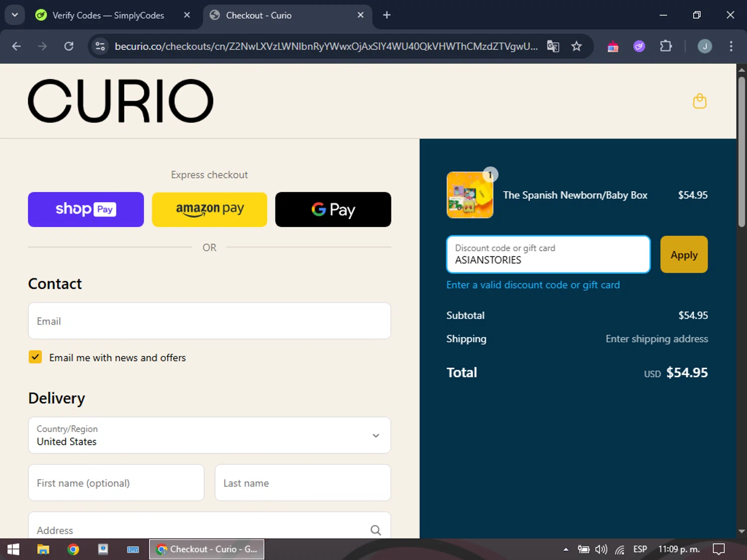Open File Explorer from taskbar
Screen dimensions: 747x560
click(43, 549)
